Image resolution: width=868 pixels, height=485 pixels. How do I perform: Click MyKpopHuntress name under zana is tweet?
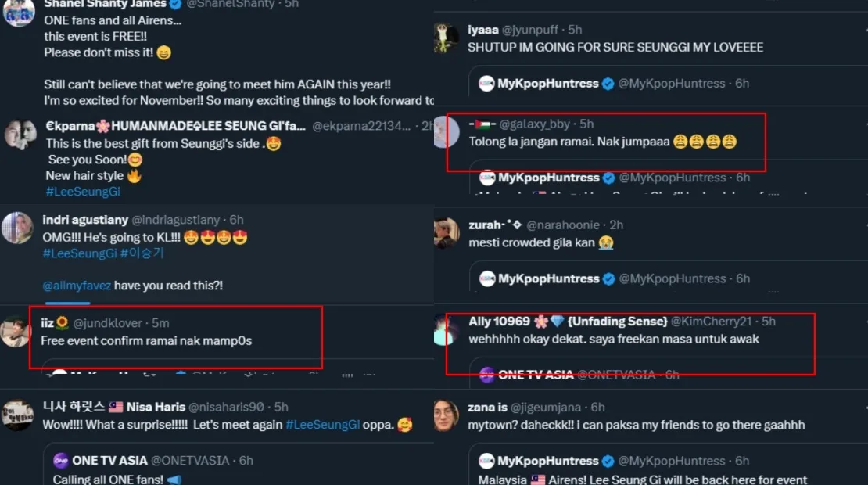point(547,460)
